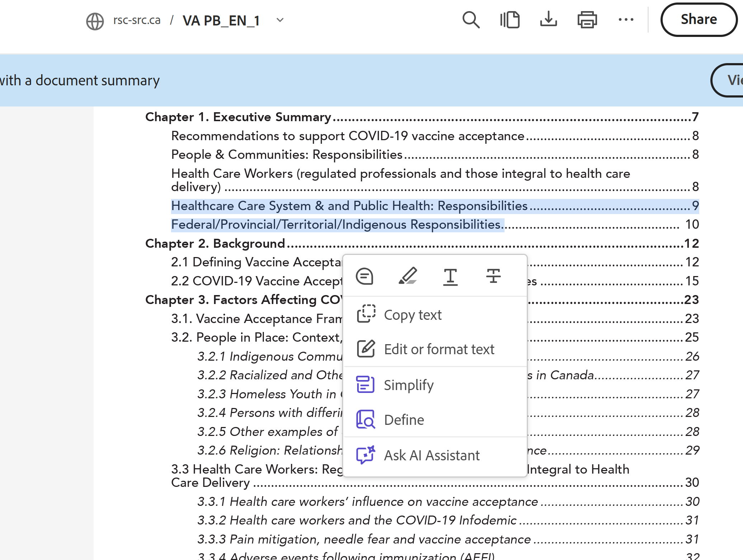This screenshot has height=560, width=743.
Task: Click the Edit or format text pencil icon
Action: pos(366,349)
